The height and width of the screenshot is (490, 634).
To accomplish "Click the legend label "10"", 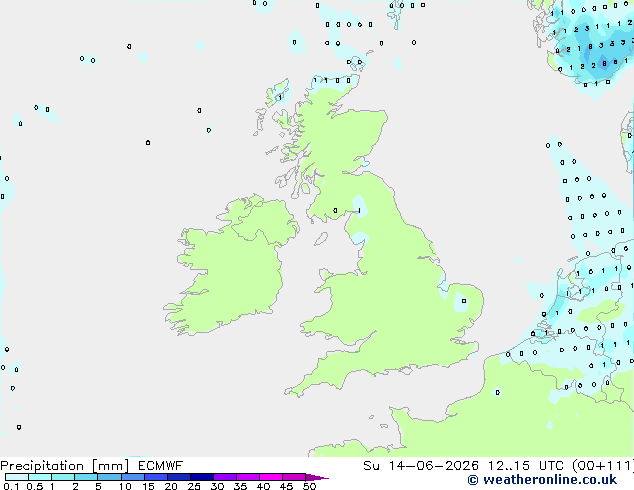I will 125,486.
